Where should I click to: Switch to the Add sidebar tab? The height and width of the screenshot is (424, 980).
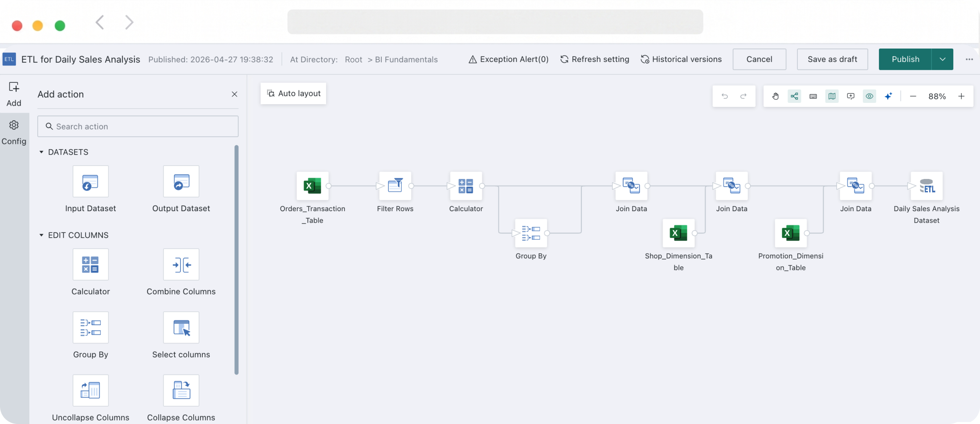(x=14, y=94)
